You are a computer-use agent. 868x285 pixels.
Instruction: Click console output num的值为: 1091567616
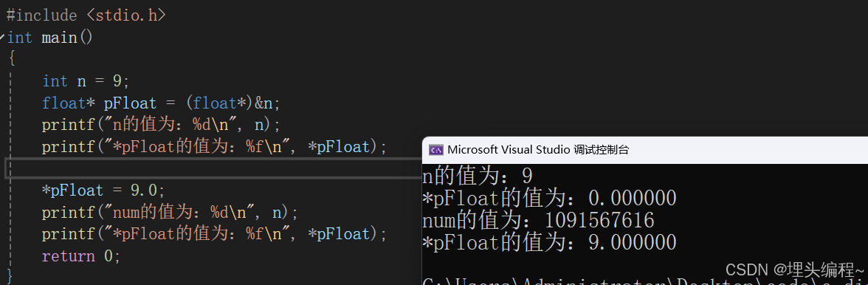pos(538,220)
